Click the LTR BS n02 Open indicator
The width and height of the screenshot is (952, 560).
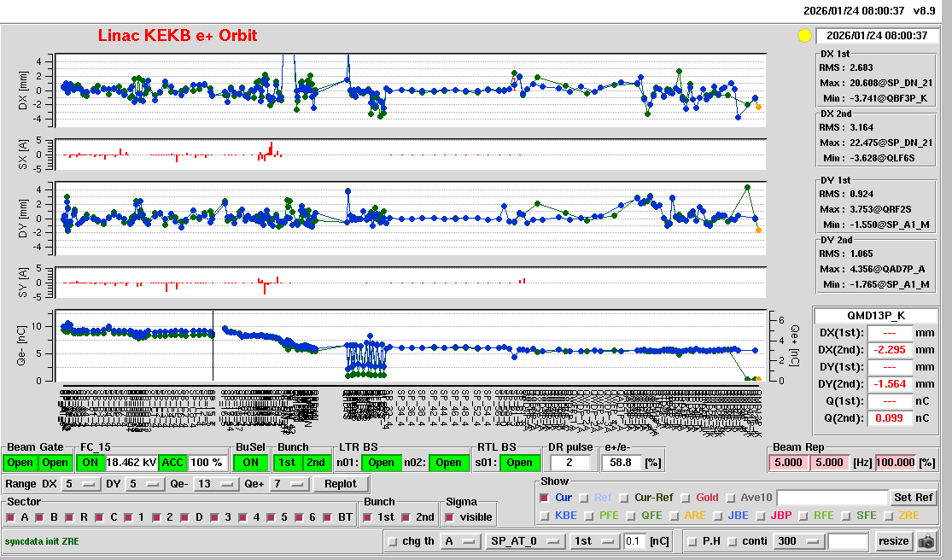point(449,463)
